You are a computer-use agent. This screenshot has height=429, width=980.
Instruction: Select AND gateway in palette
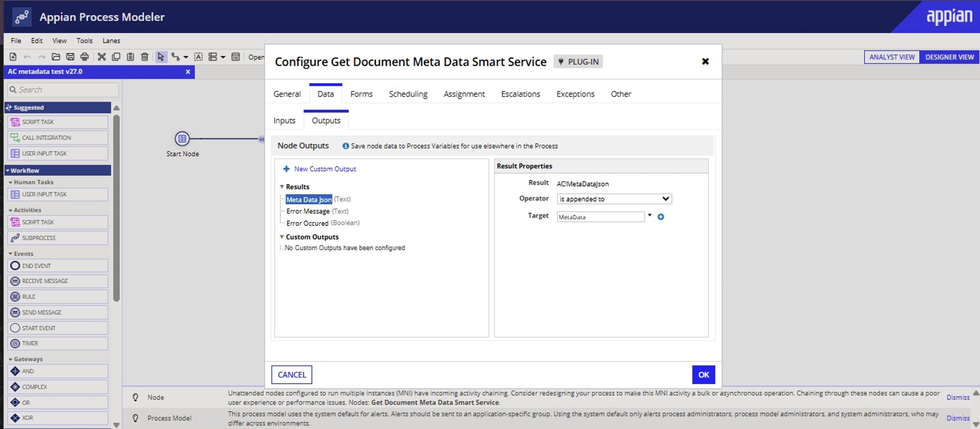click(58, 371)
